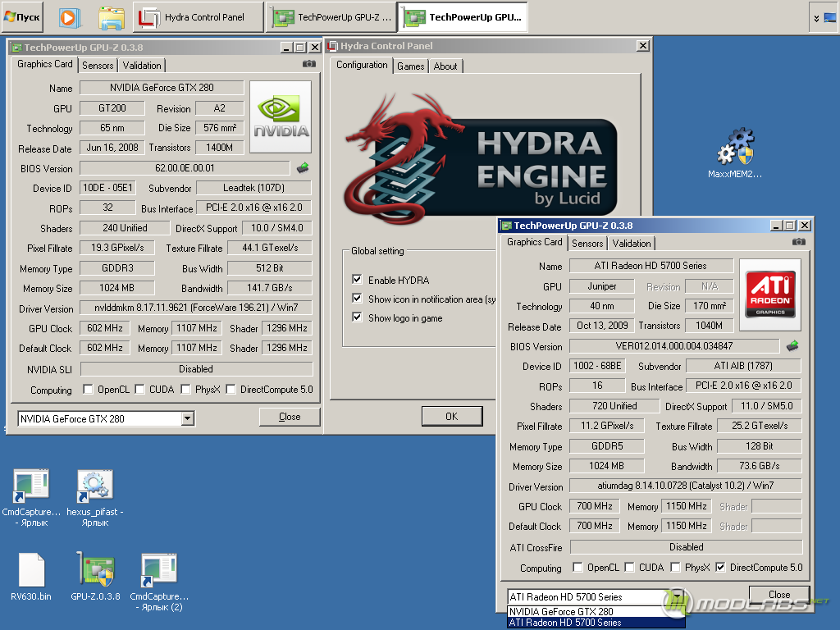Select the RV630.bin file on desktop
The image size is (840, 630).
pyautogui.click(x=31, y=577)
